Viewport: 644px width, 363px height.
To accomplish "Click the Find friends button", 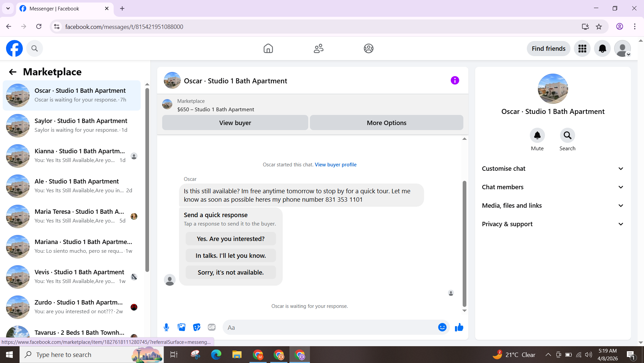I will click(x=548, y=49).
